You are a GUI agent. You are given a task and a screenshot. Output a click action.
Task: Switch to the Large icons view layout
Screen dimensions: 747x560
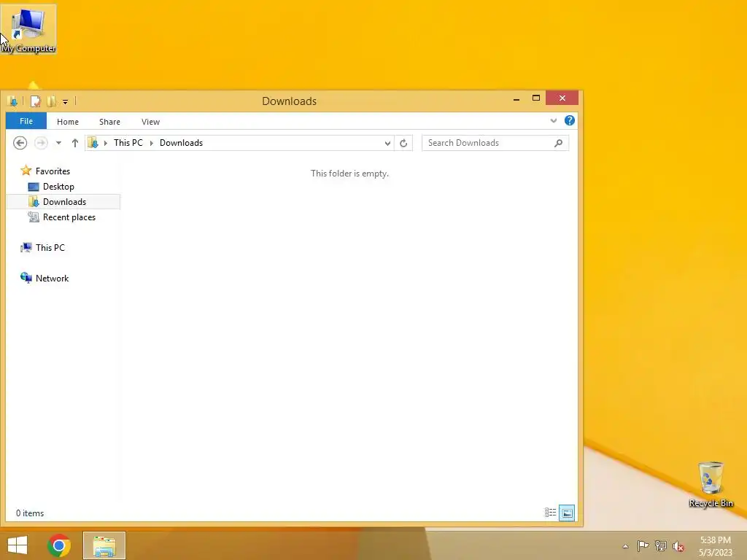[x=567, y=513]
